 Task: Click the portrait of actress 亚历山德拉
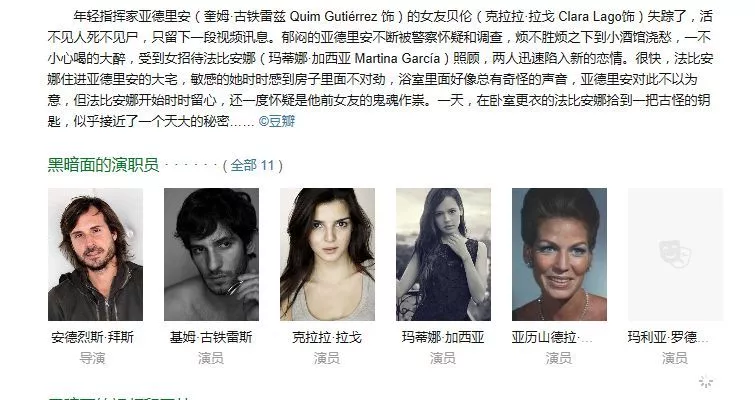click(x=560, y=254)
